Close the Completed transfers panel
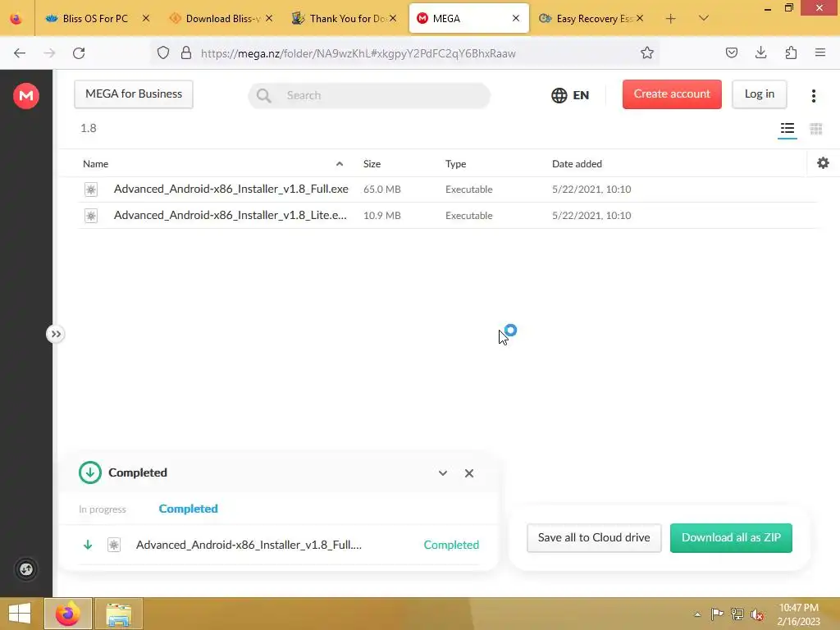 468,473
